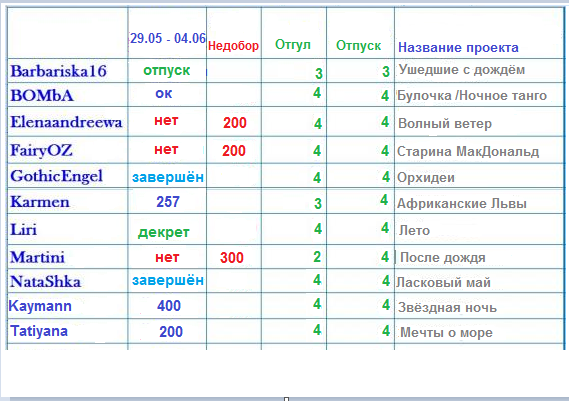Select the project 'Звёздная ночь'
The image size is (569, 401).
point(447,308)
